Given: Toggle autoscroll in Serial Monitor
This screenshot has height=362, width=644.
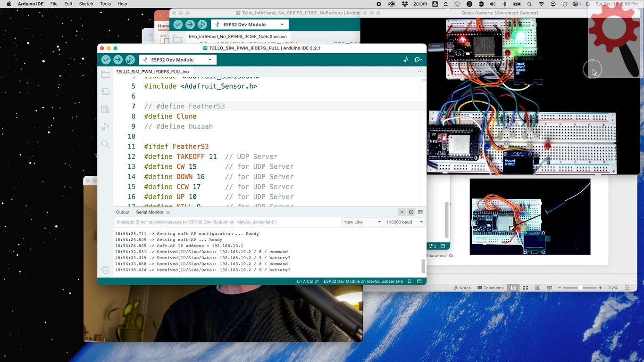Looking at the screenshot, I should tap(401, 212).
